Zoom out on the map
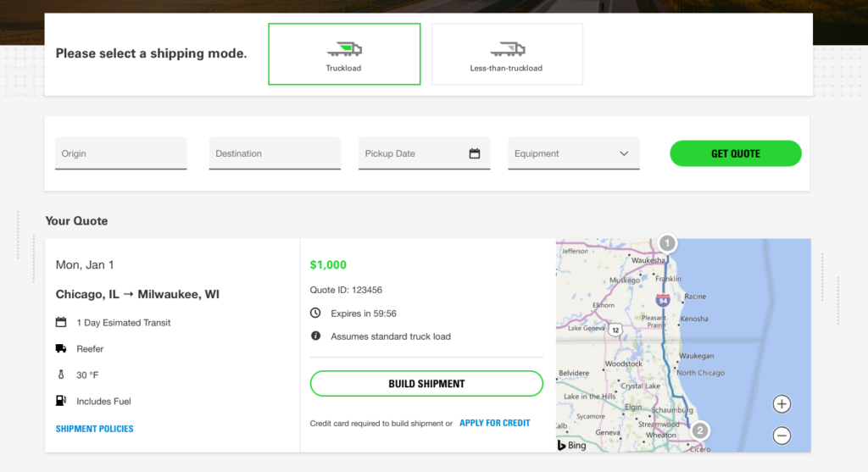Image resolution: width=868 pixels, height=472 pixels. click(x=782, y=436)
